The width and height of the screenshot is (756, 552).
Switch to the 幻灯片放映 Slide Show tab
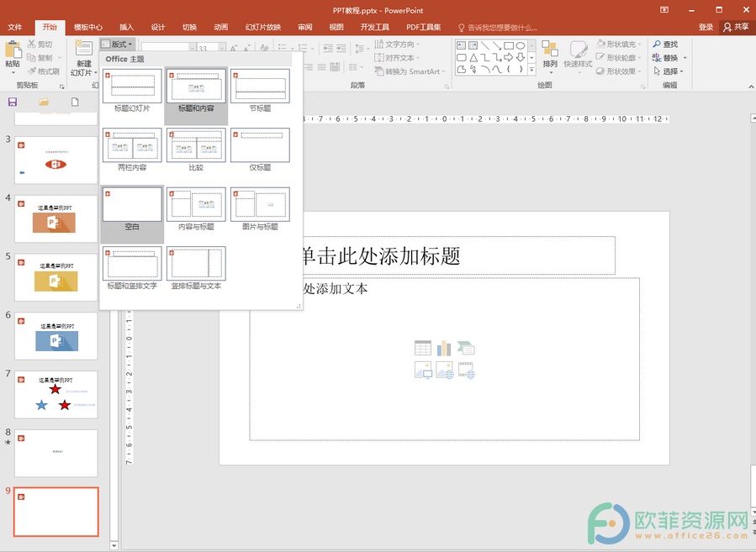262,27
